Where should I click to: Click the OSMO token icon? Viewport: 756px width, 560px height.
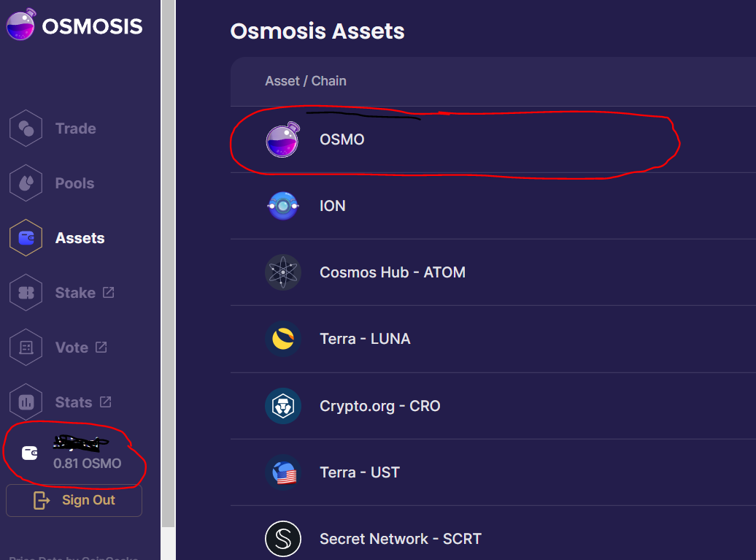coord(282,139)
